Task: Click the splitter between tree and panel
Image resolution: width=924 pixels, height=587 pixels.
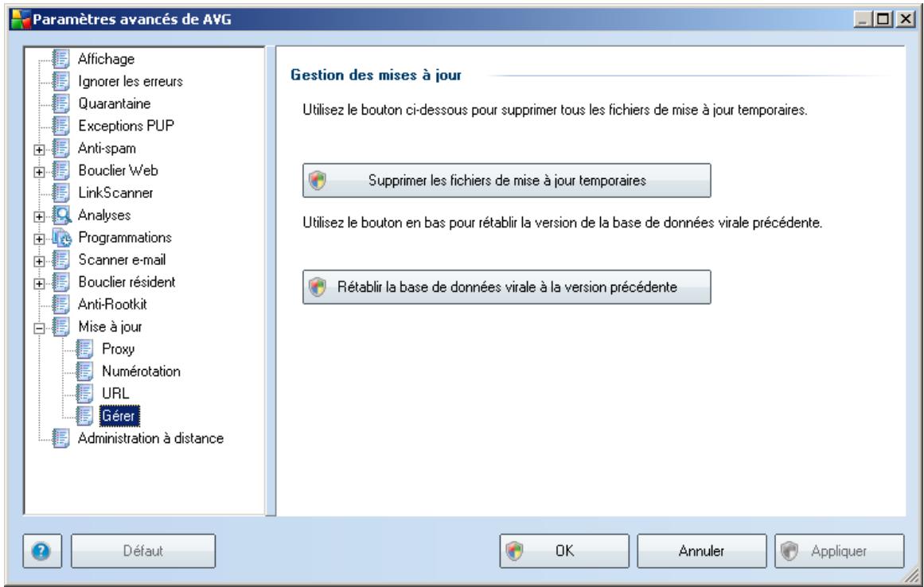Action: (x=271, y=282)
